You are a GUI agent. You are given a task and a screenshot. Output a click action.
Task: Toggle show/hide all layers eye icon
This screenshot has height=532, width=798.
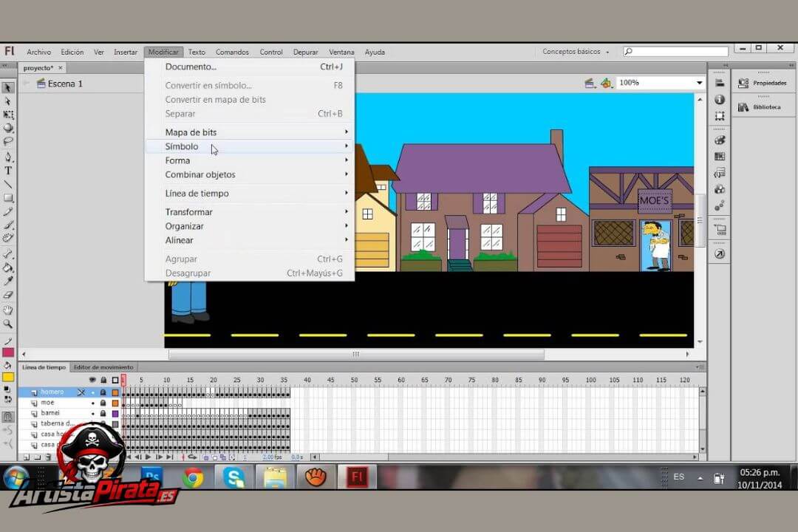tap(92, 380)
